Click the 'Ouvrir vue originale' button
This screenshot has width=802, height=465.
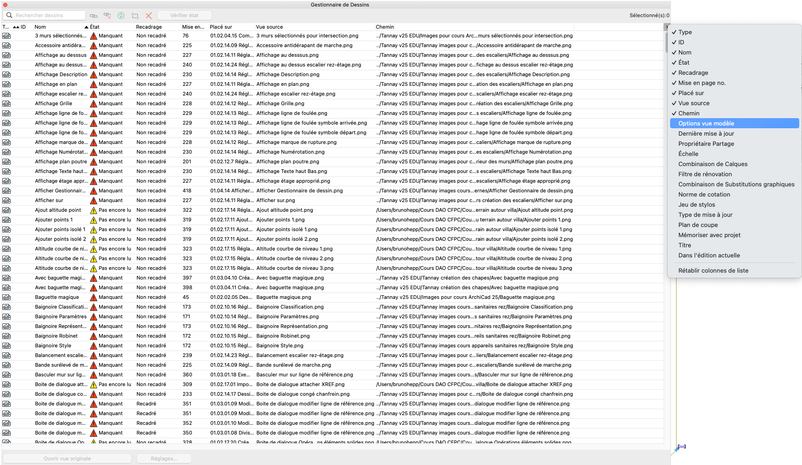point(67,458)
